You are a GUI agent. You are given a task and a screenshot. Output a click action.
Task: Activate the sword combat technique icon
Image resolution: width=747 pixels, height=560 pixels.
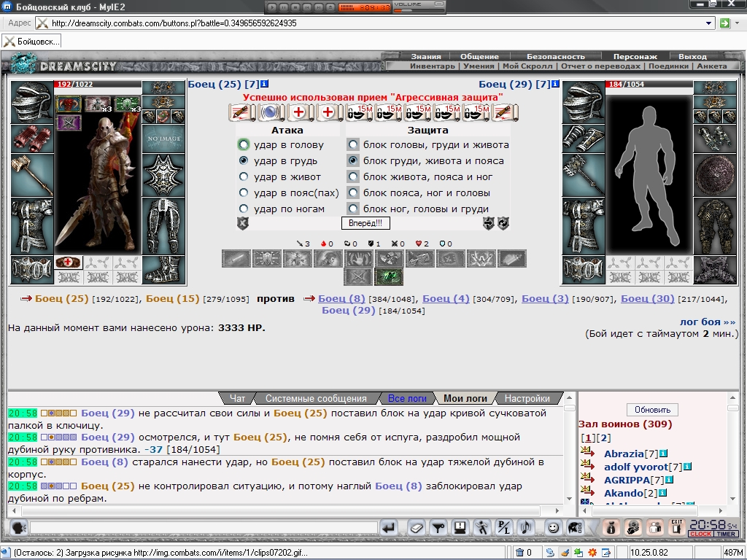(236, 259)
